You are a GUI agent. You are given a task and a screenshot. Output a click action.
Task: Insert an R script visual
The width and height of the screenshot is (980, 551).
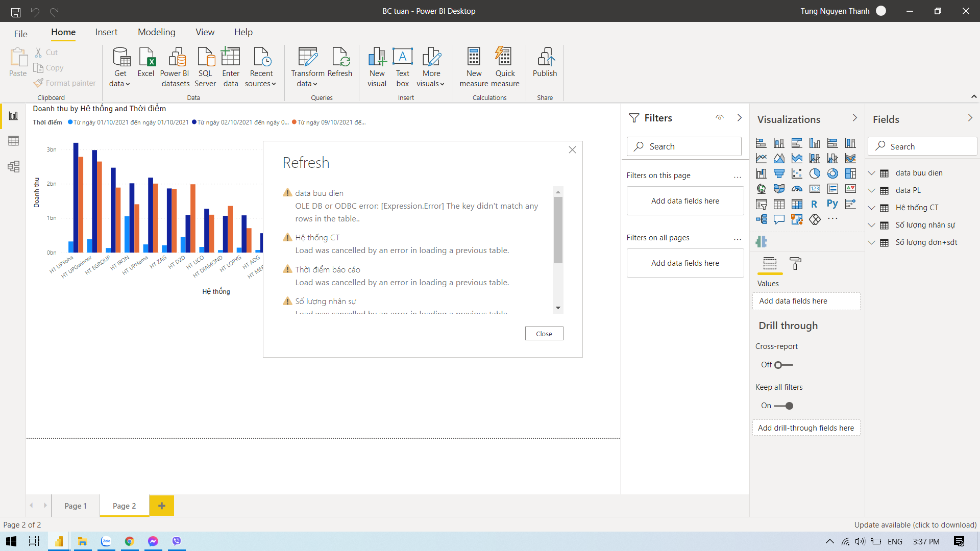click(x=815, y=204)
